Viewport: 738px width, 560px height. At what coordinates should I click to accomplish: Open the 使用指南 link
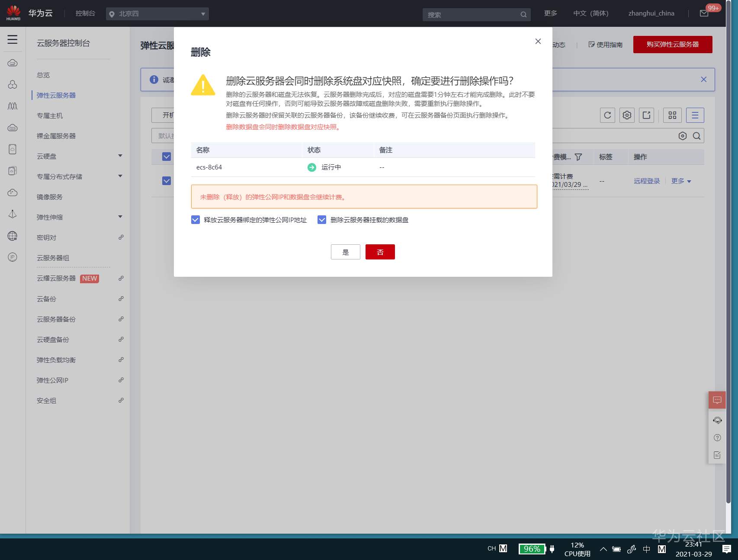click(x=606, y=45)
